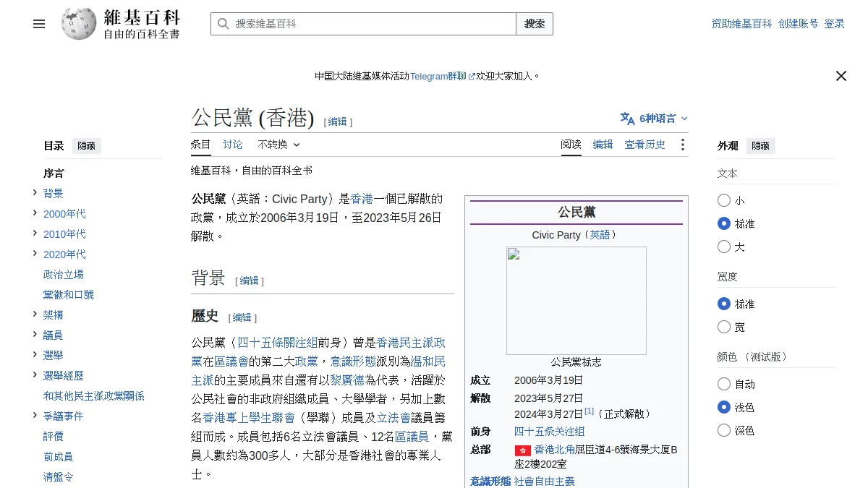This screenshot has width=868, height=488.
Task: Open the Telegram群聊 link in banner
Action: point(438,76)
